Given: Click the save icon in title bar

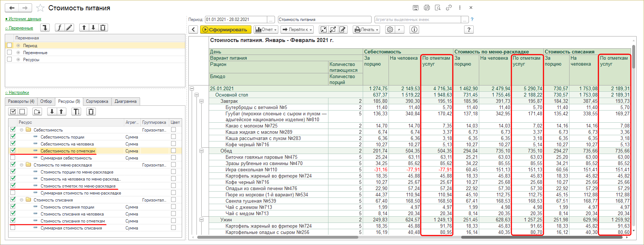Looking at the screenshot, I should (x=415, y=8).
